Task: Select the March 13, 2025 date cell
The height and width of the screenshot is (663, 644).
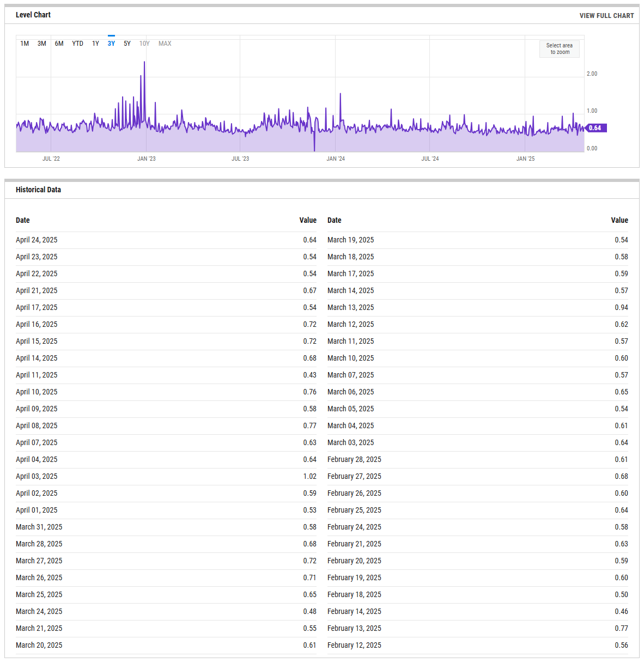Action: click(351, 307)
